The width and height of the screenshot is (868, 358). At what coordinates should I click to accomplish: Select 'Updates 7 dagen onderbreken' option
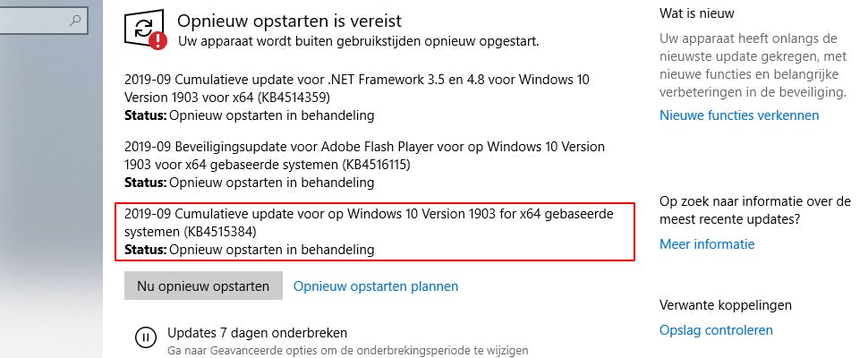click(x=257, y=333)
